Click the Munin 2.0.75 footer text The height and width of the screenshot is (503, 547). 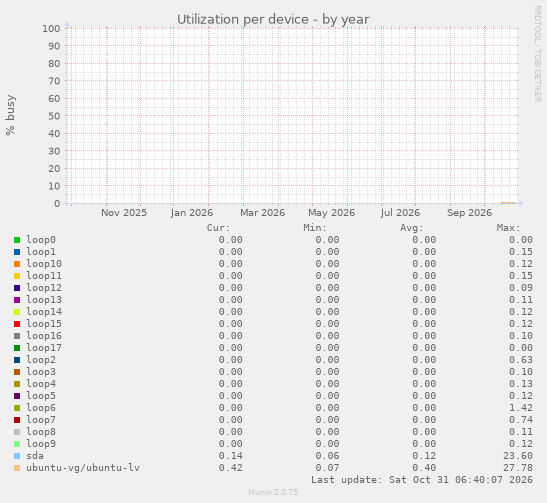[273, 492]
